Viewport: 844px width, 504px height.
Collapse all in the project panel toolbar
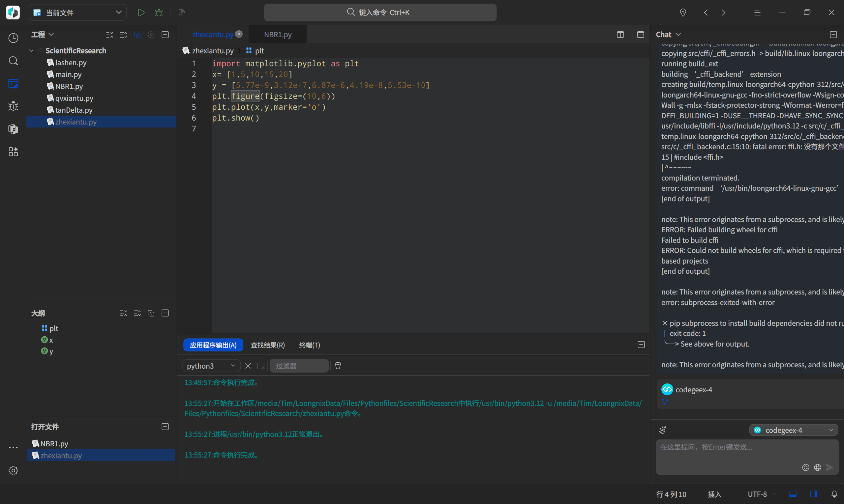[109, 35]
